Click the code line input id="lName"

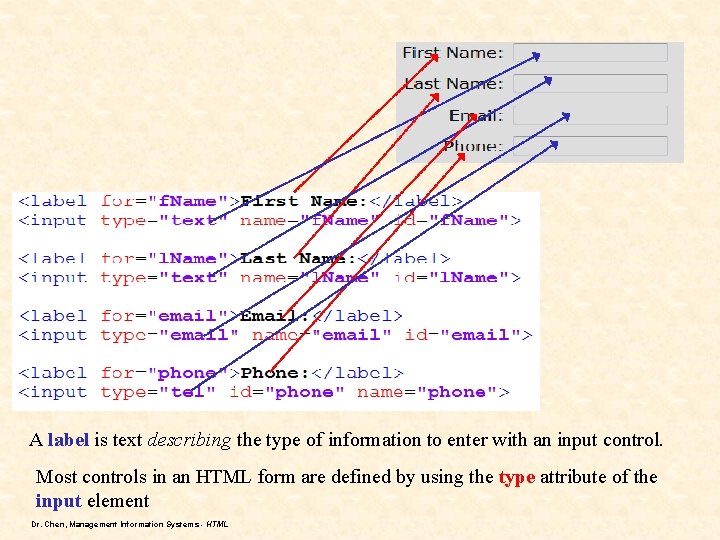[x=270, y=278]
